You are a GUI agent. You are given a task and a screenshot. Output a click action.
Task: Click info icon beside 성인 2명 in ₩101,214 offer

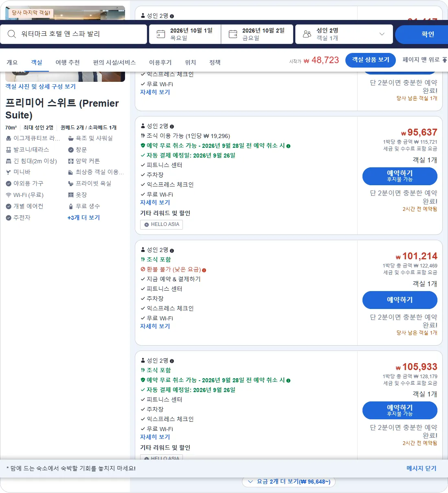[x=172, y=250]
